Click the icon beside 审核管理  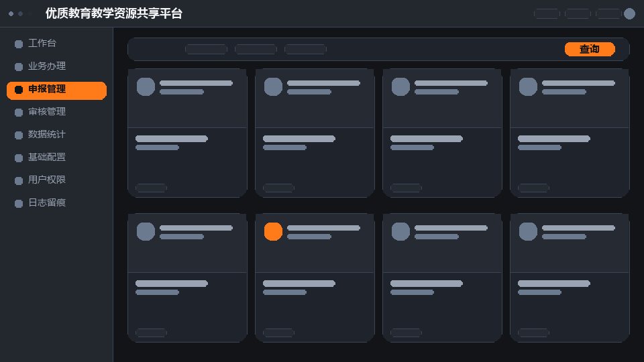click(19, 112)
